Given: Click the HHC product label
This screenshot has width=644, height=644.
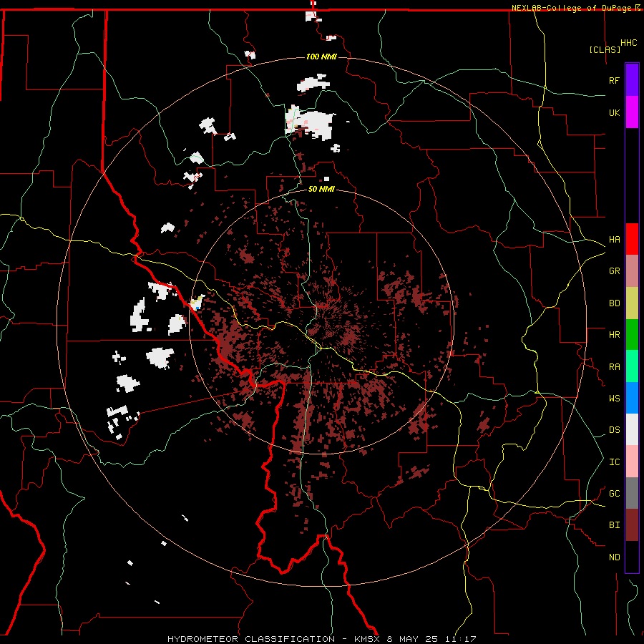Looking at the screenshot, I should click(628, 43).
